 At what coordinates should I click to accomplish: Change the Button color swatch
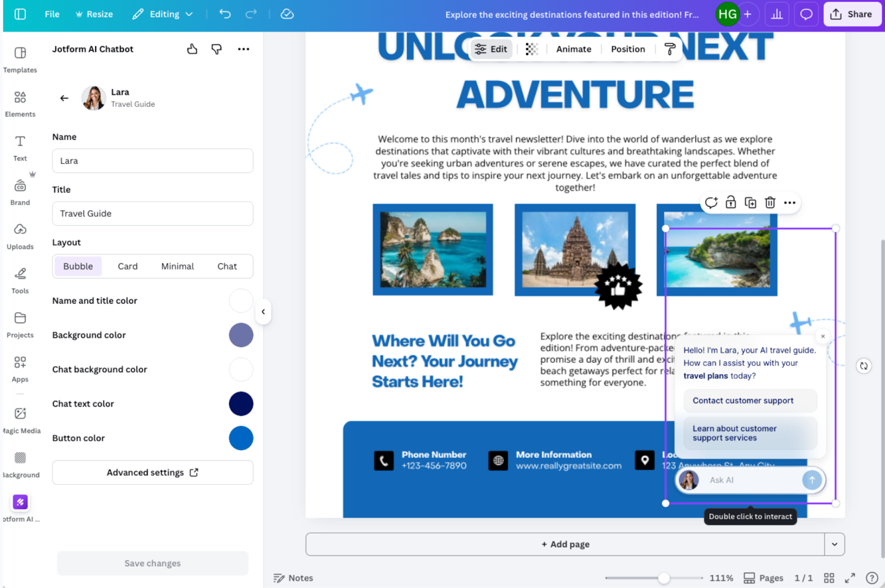tap(241, 438)
